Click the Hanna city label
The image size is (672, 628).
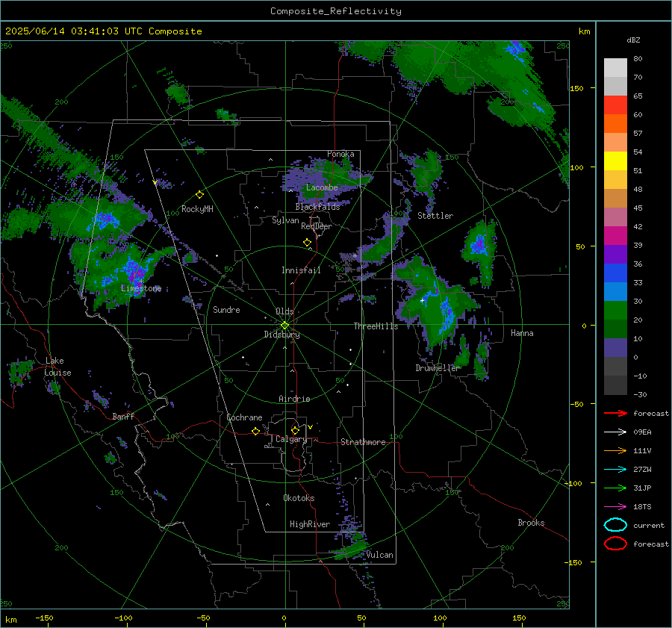pyautogui.click(x=522, y=333)
